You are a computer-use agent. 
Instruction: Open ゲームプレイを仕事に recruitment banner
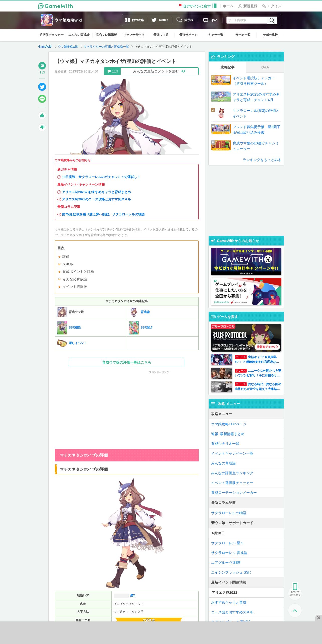pyautogui.click(x=246, y=291)
